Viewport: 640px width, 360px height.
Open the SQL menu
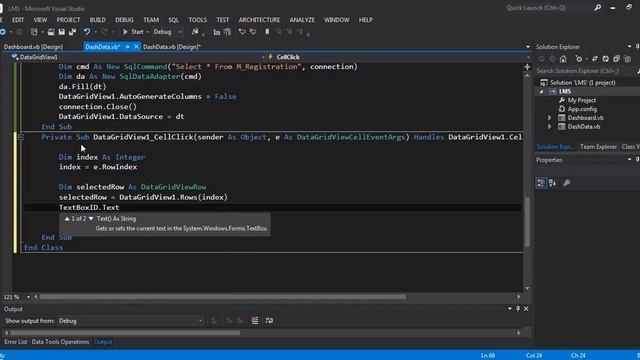coord(173,20)
